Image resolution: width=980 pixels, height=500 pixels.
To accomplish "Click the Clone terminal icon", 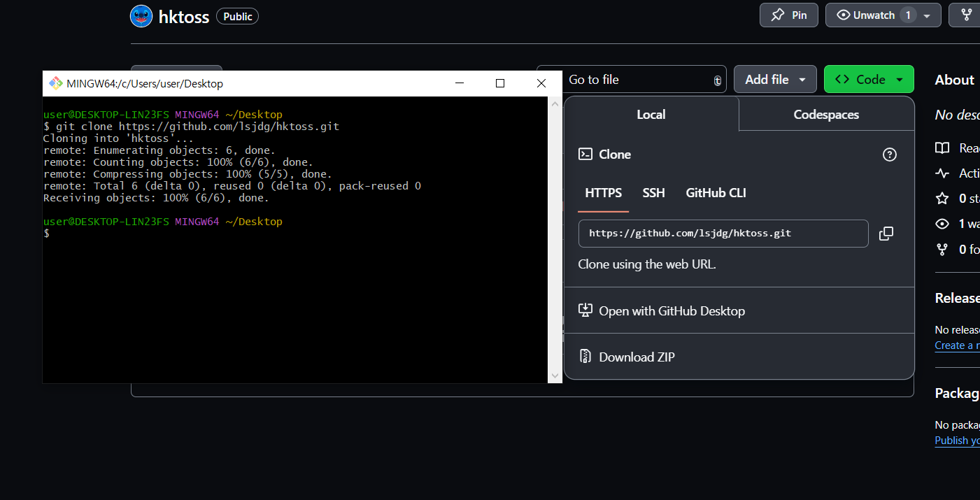I will [585, 154].
